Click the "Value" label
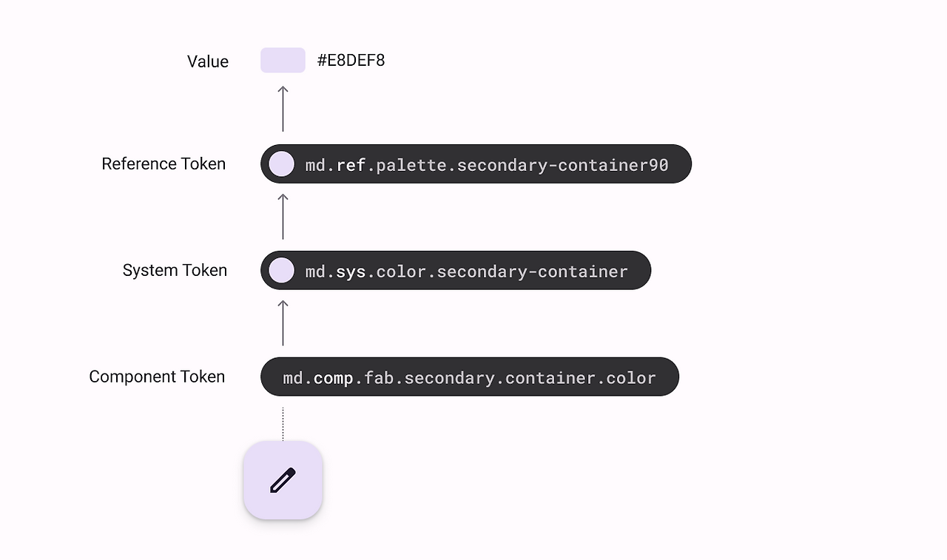Screen dimensions: 947x560 click(208, 61)
